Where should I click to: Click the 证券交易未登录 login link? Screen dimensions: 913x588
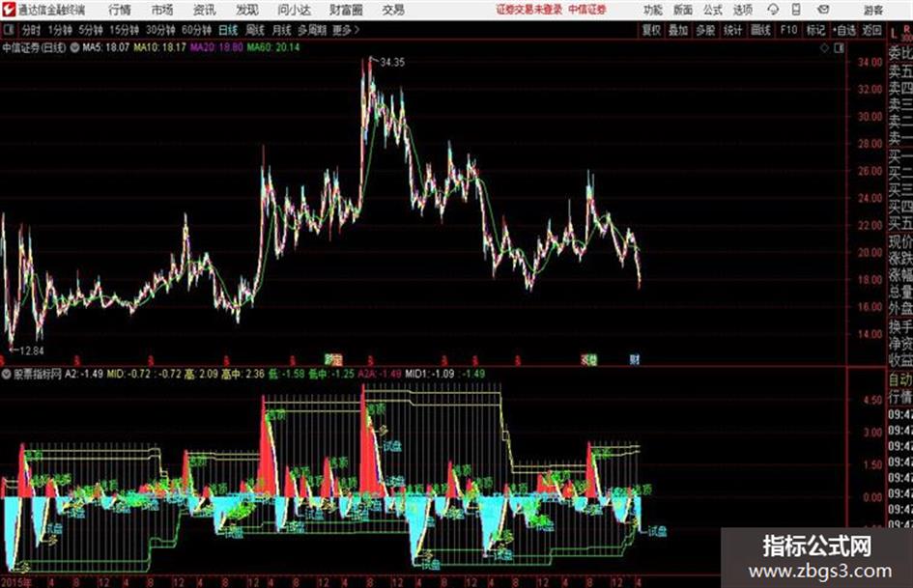click(529, 10)
